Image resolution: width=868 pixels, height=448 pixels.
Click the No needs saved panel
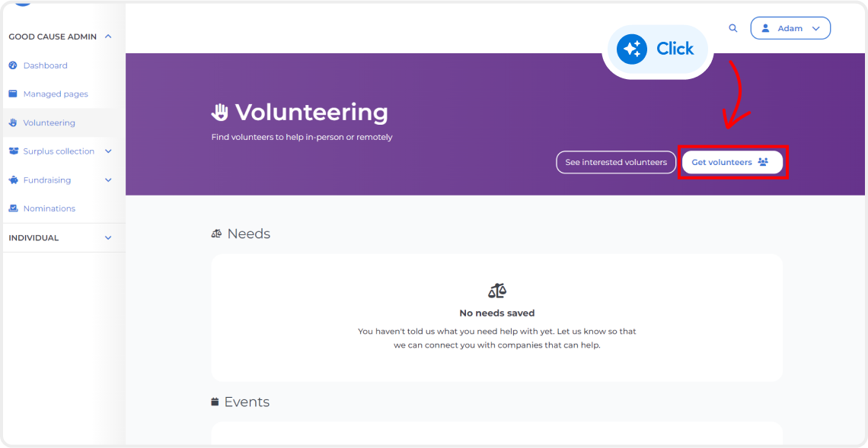point(496,317)
